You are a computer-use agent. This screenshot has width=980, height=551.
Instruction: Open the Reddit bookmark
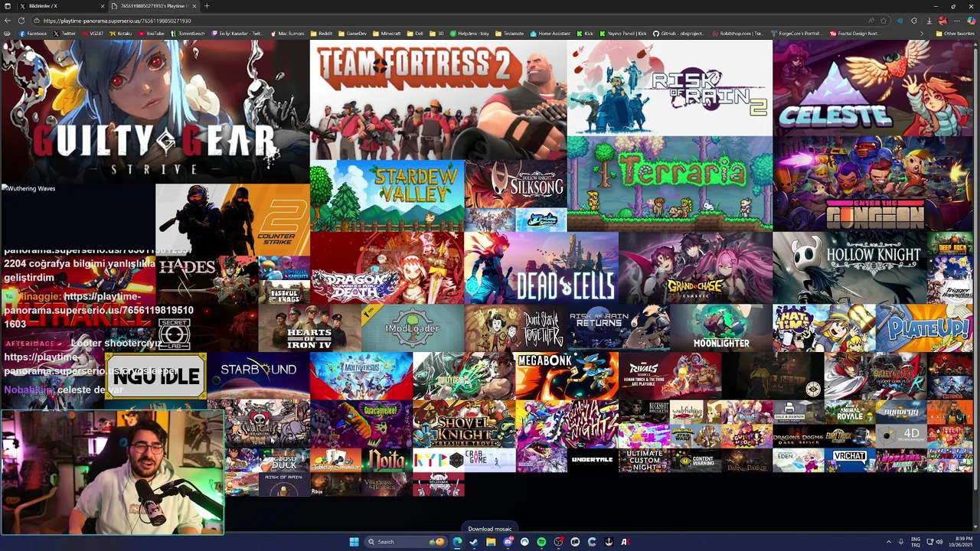322,34
